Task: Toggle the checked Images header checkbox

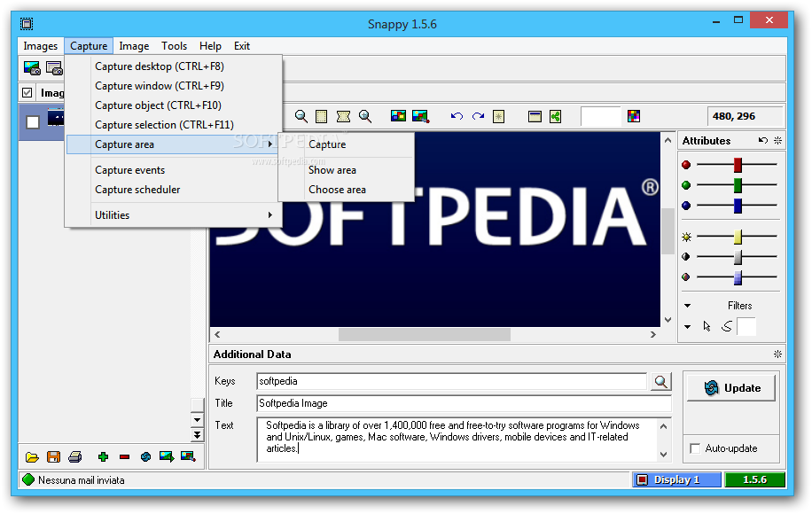Action: [27, 93]
